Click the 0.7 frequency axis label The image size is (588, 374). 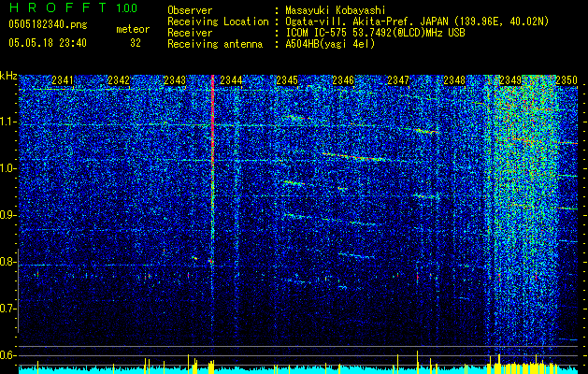coord(8,309)
